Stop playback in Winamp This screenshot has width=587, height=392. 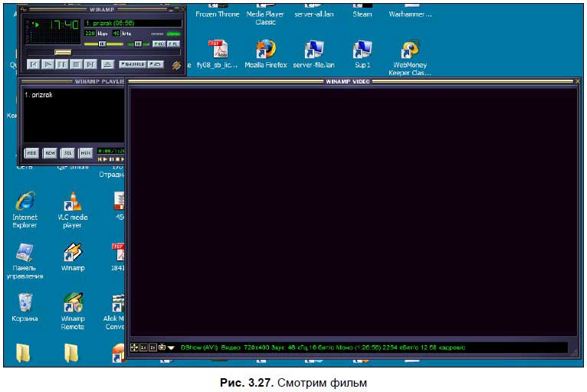[x=76, y=65]
